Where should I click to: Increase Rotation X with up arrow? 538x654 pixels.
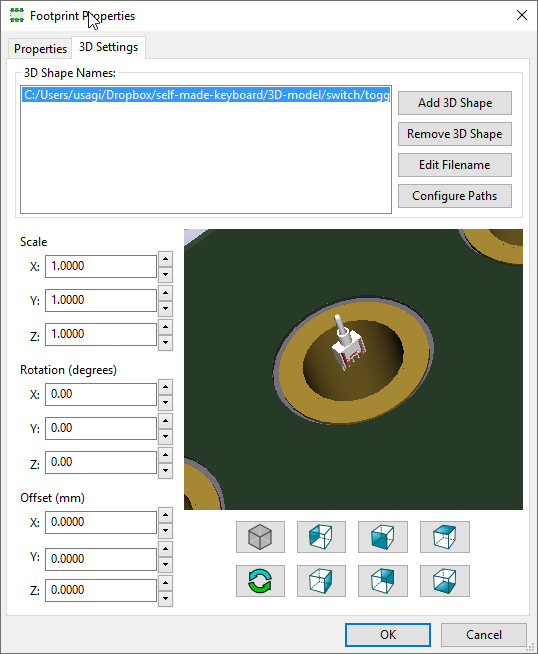166,387
